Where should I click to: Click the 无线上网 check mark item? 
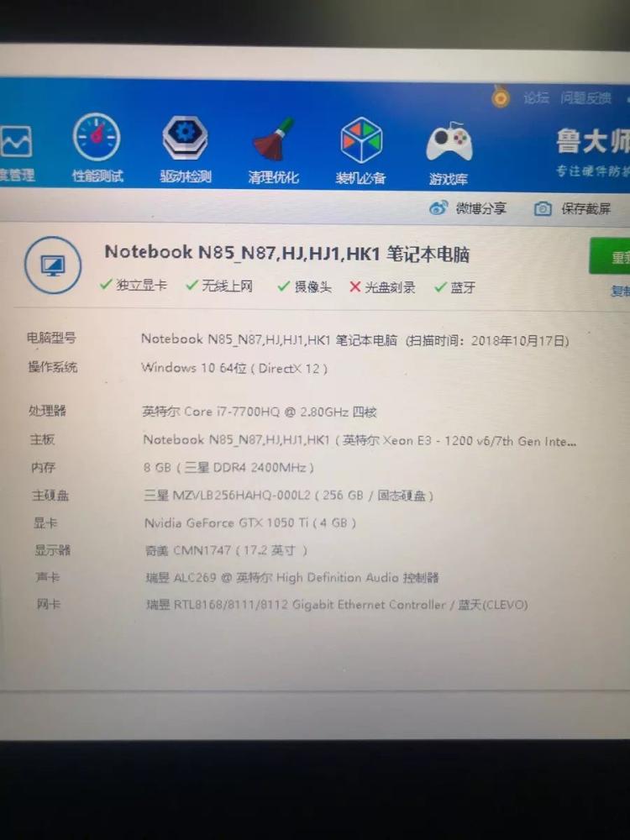[x=218, y=286]
